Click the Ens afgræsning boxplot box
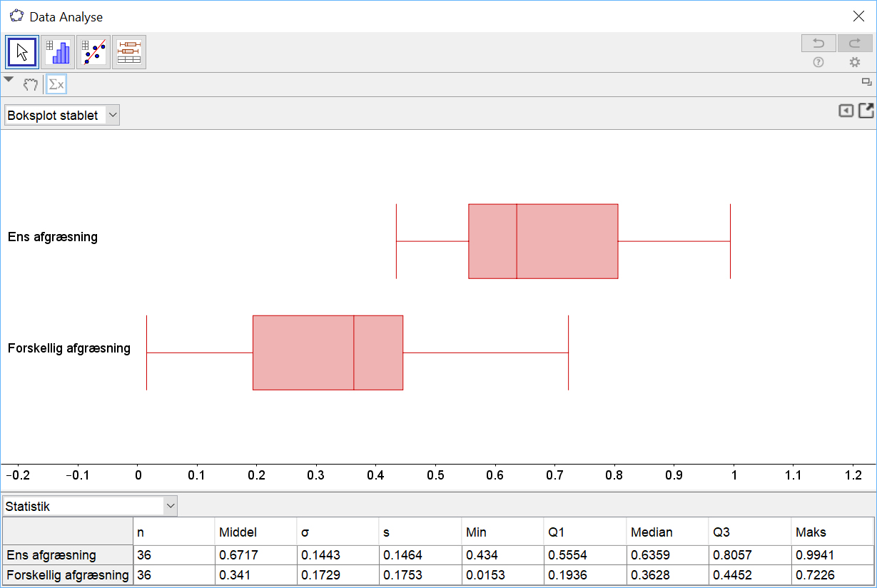This screenshot has width=877, height=588. coord(542,241)
